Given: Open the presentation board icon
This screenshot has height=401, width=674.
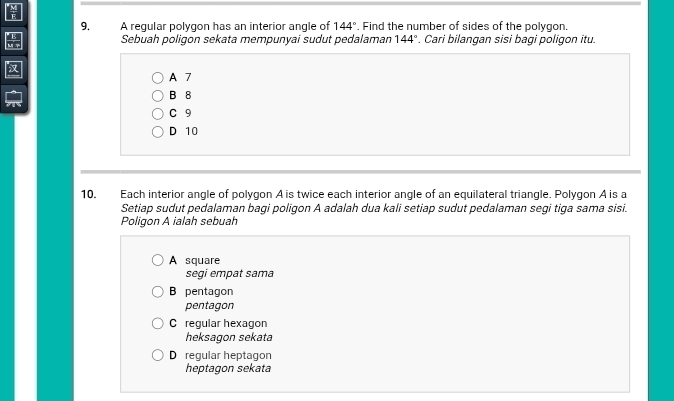Looking at the screenshot, I should pos(13,97).
